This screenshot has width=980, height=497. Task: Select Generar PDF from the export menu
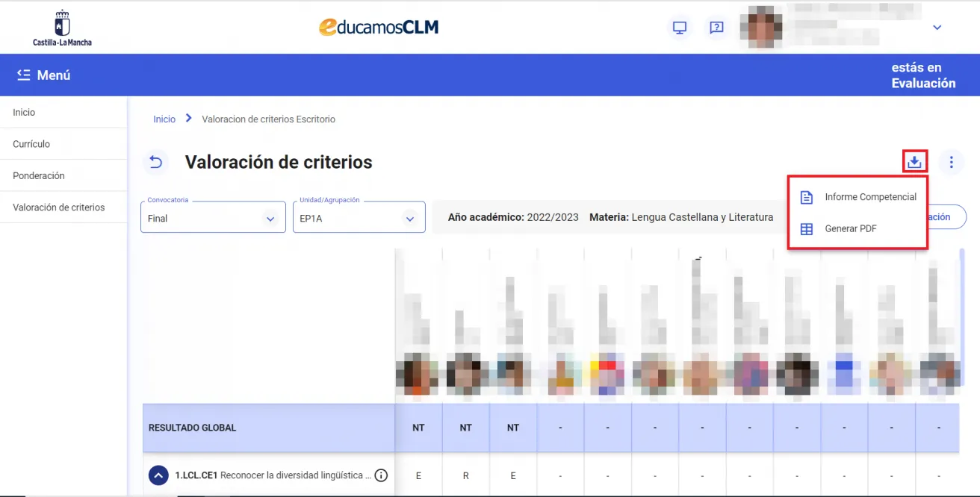click(851, 228)
